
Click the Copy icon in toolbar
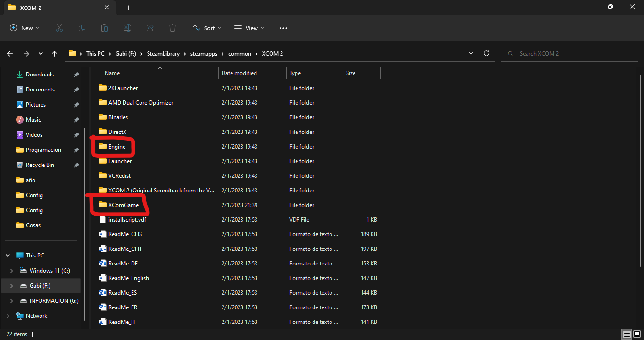coord(82,28)
